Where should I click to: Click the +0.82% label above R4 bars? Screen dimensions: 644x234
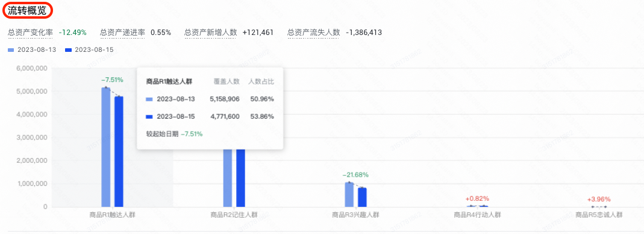coord(478,198)
